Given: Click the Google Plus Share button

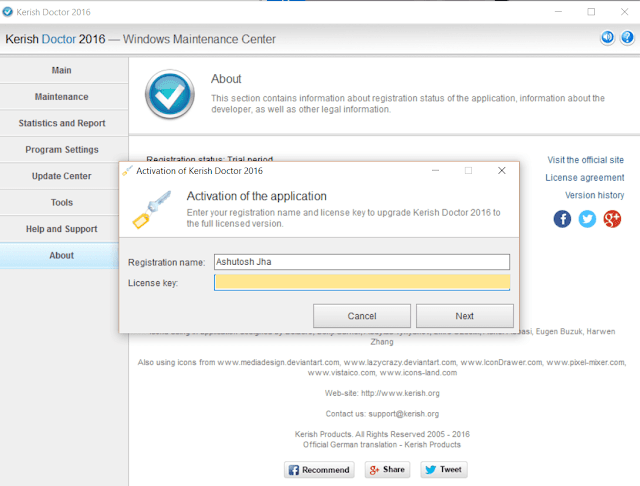Looking at the screenshot, I should pyautogui.click(x=387, y=470).
